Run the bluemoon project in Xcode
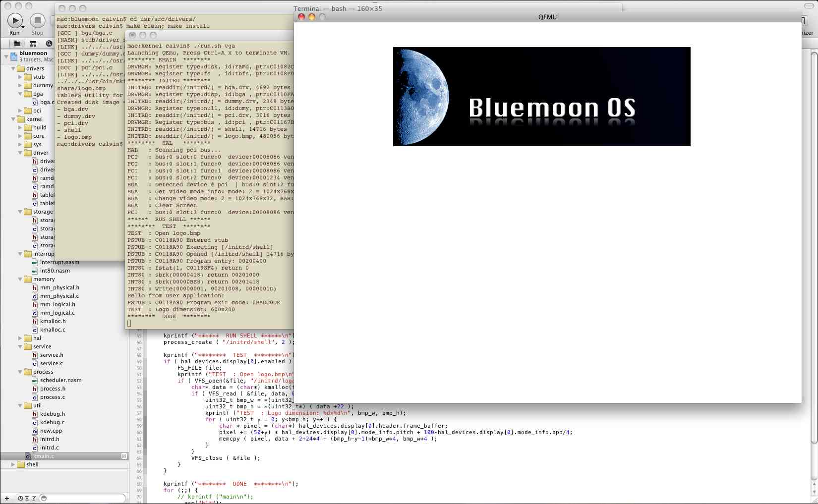This screenshot has width=818, height=504. click(14, 20)
